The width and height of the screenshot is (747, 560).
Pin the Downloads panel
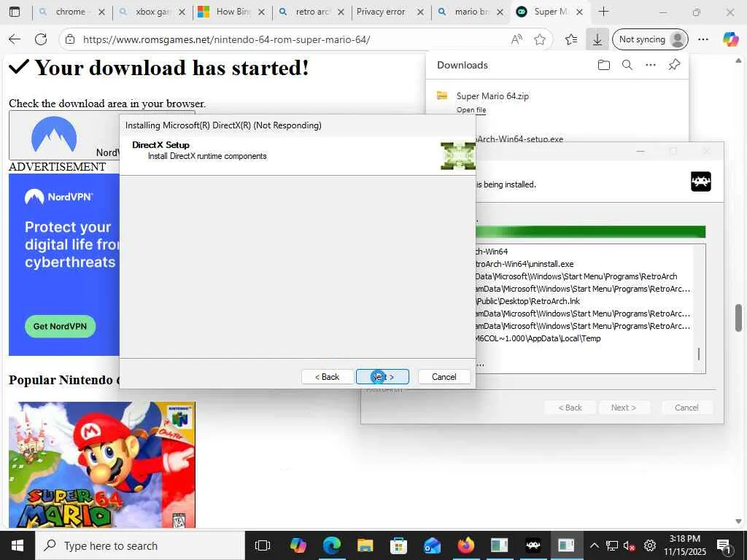(x=674, y=65)
